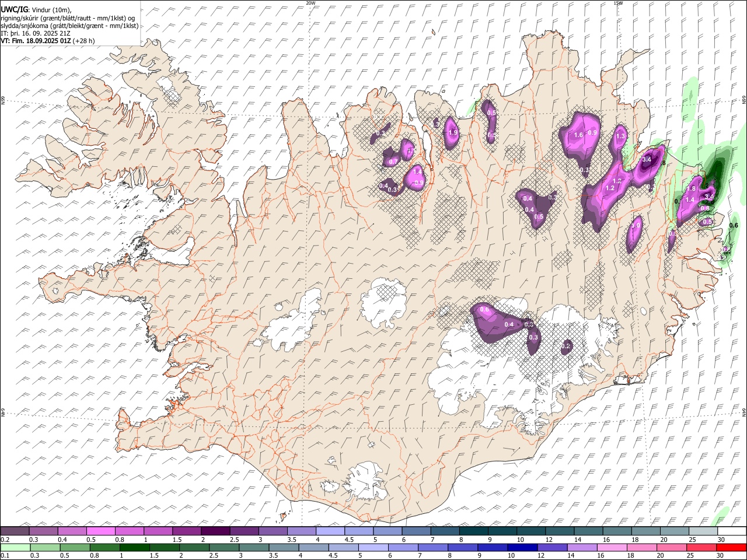Screen dimensions: 747x560
Task: Click the '20W' longitude label at top
Action: 310,2
